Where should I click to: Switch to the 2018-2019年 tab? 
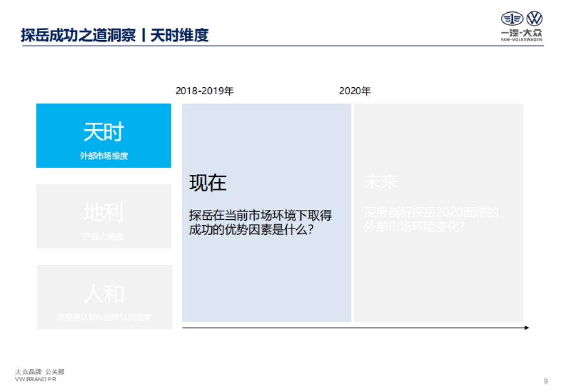point(205,91)
